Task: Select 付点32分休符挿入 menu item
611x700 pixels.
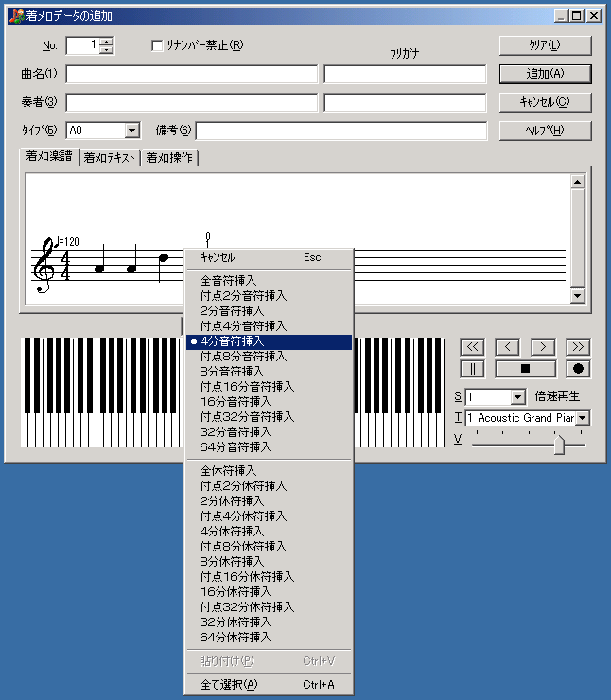Action: (269, 607)
